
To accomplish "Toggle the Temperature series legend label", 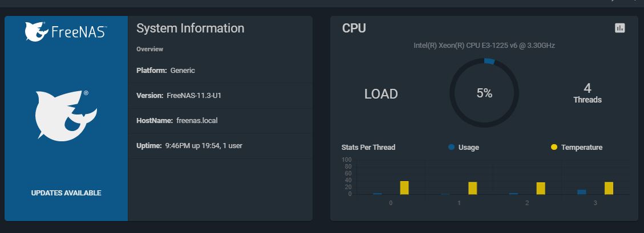I will click(x=581, y=147).
